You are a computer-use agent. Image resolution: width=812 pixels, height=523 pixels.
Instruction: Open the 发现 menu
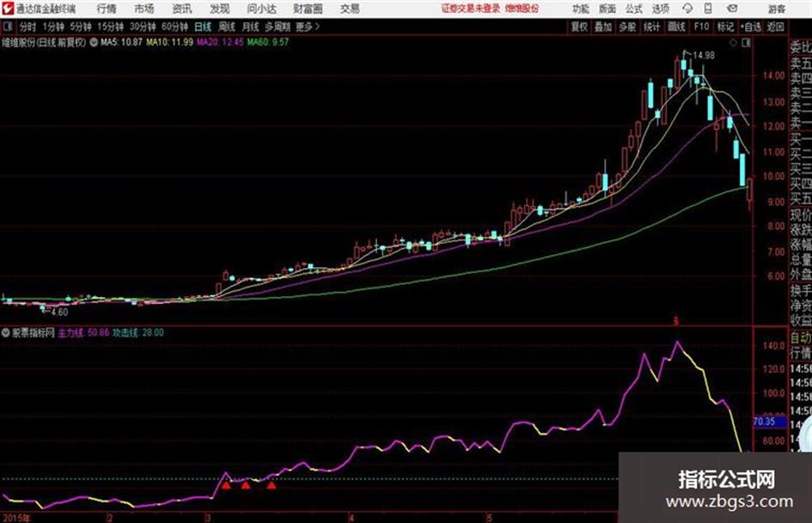[x=220, y=9]
